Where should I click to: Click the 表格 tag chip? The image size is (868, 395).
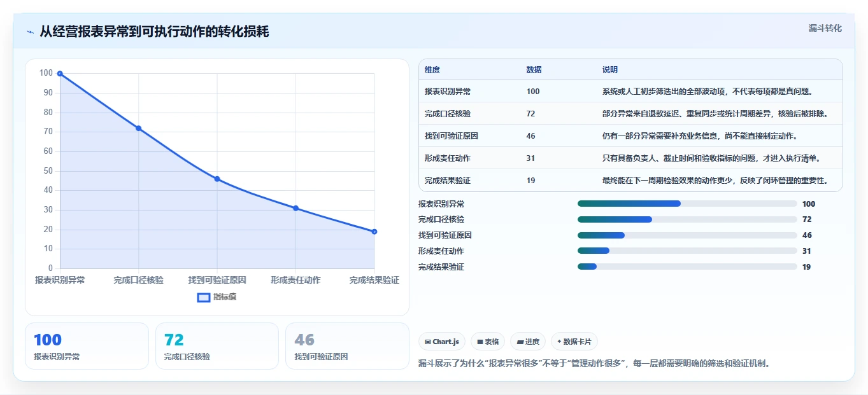pyautogui.click(x=488, y=342)
